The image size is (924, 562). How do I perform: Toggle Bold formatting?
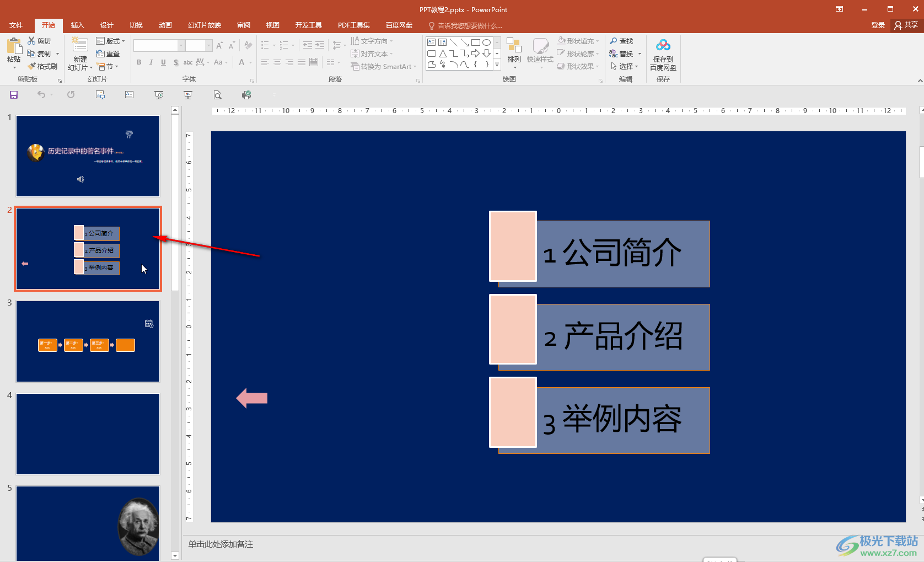pos(139,62)
